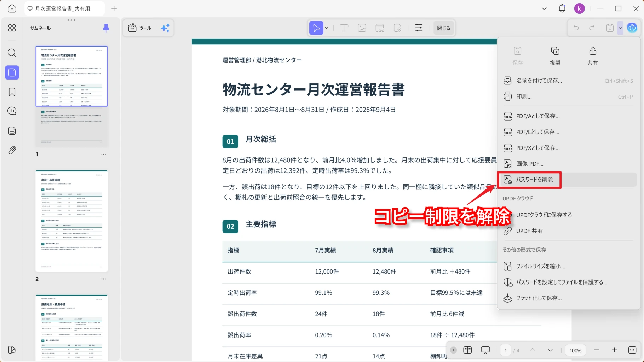Open the ツール menu button

(x=140, y=28)
